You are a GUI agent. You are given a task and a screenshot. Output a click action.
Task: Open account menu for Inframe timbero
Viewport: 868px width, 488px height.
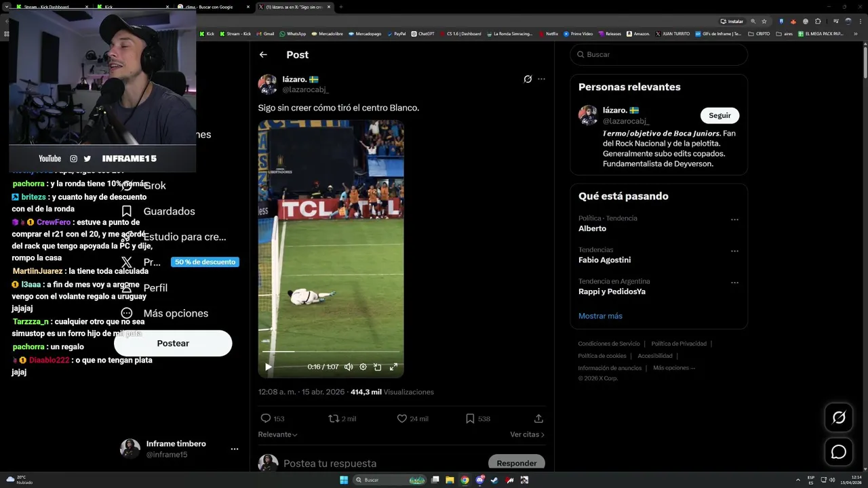click(x=234, y=449)
